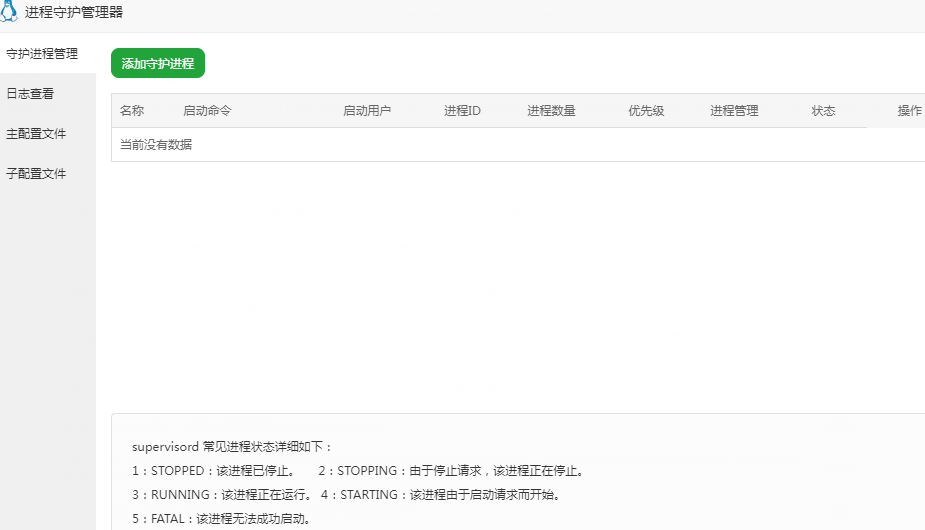Image resolution: width=925 pixels, height=530 pixels.
Task: Click the FATAL status description
Action: 222,519
